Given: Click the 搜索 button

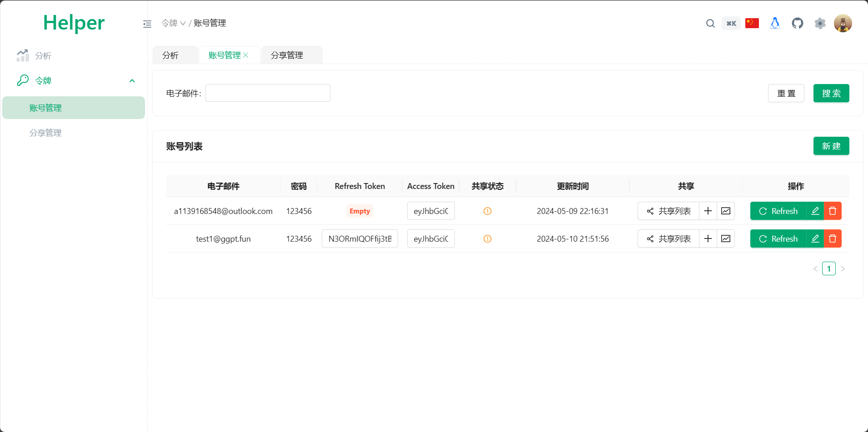Looking at the screenshot, I should tap(831, 93).
